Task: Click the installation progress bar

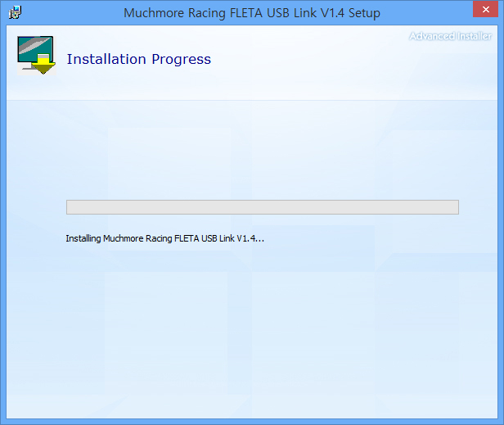Action: pyautogui.click(x=263, y=207)
